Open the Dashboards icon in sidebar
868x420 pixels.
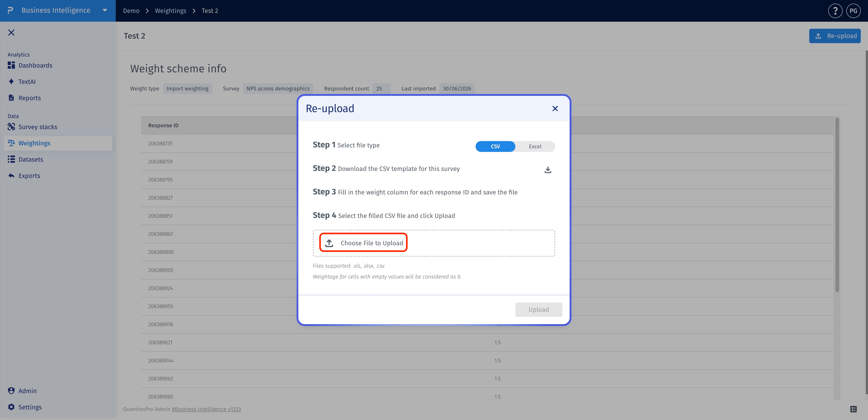(x=11, y=65)
